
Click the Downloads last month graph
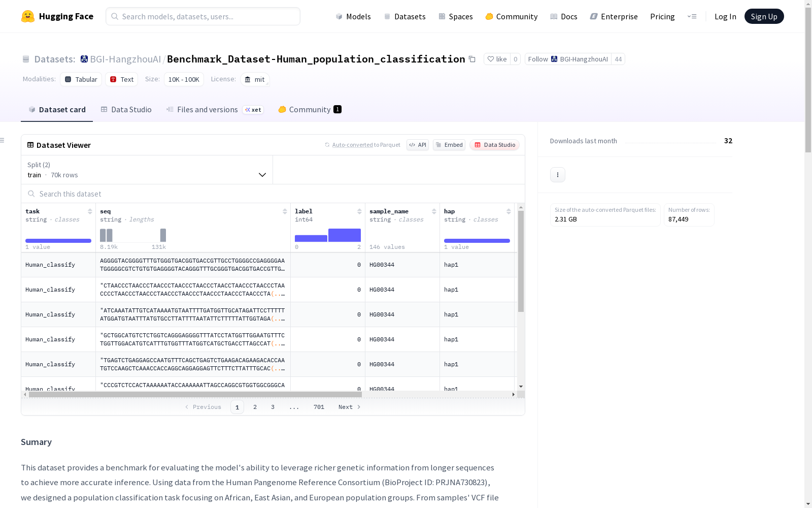670,141
